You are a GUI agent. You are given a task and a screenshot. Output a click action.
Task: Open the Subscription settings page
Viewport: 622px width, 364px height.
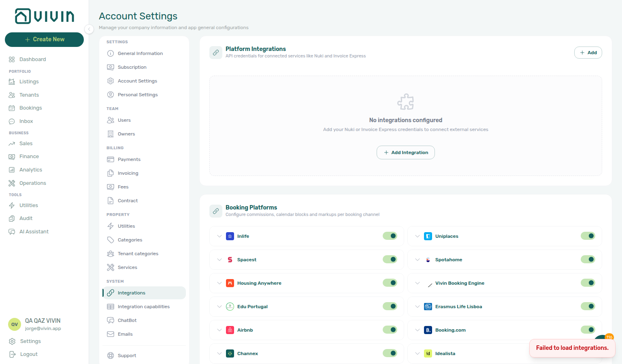(144, 67)
